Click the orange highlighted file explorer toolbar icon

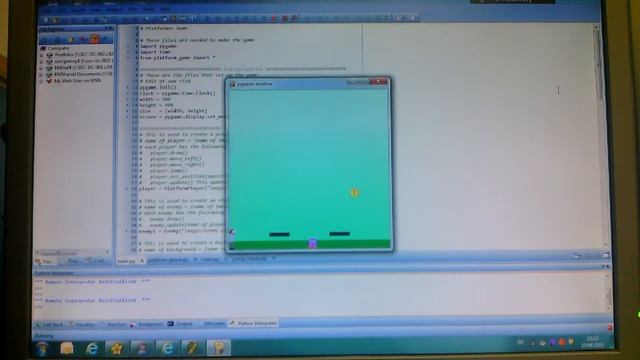(x=95, y=39)
